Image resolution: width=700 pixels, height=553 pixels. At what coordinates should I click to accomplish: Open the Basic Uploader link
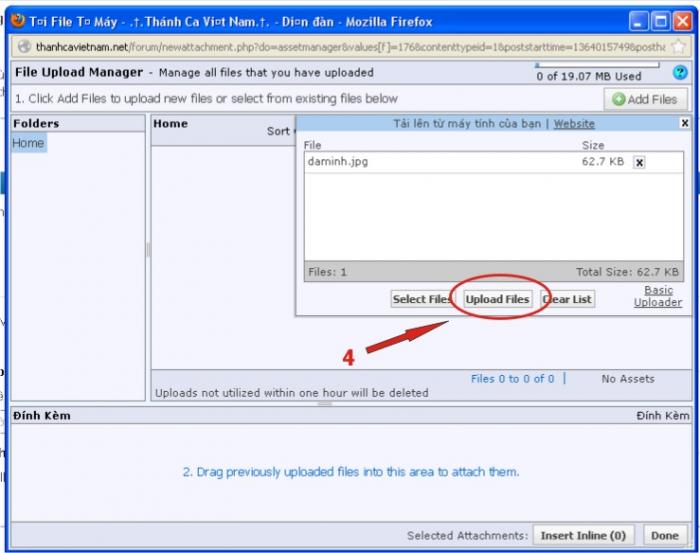pyautogui.click(x=657, y=296)
